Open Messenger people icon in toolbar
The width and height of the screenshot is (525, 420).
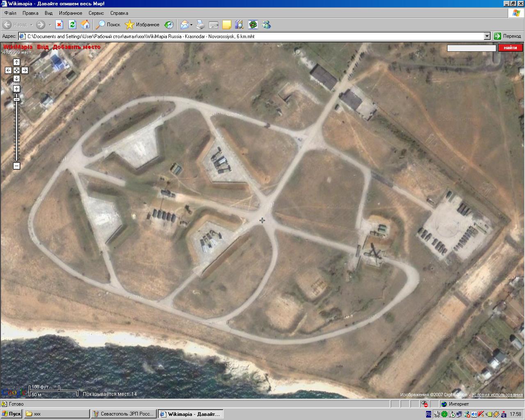click(267, 25)
